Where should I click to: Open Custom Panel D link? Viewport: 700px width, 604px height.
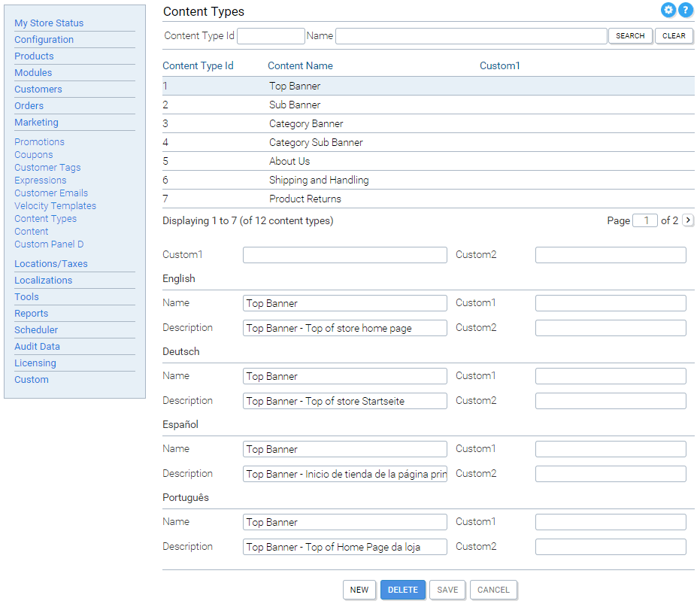point(49,244)
